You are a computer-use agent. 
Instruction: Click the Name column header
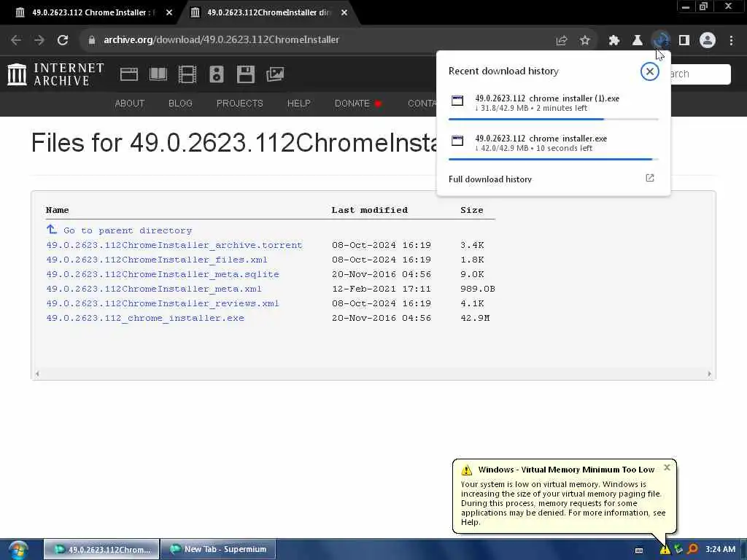tap(57, 210)
